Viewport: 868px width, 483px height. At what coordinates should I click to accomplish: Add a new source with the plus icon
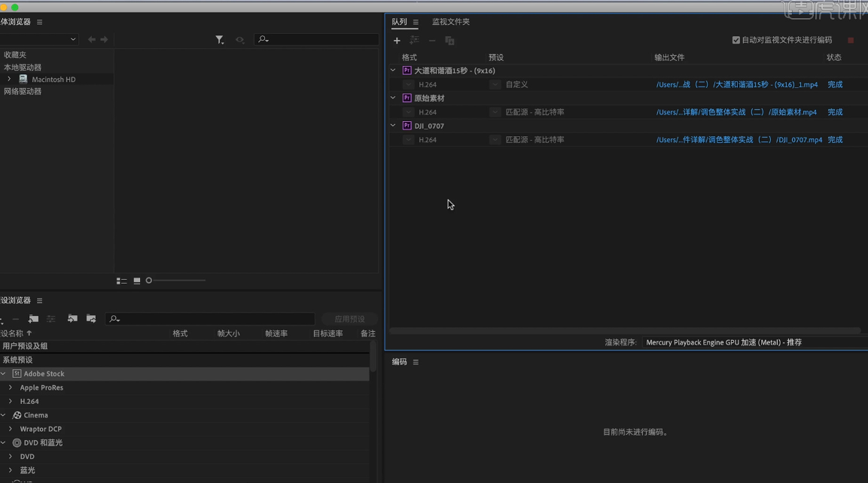[397, 40]
